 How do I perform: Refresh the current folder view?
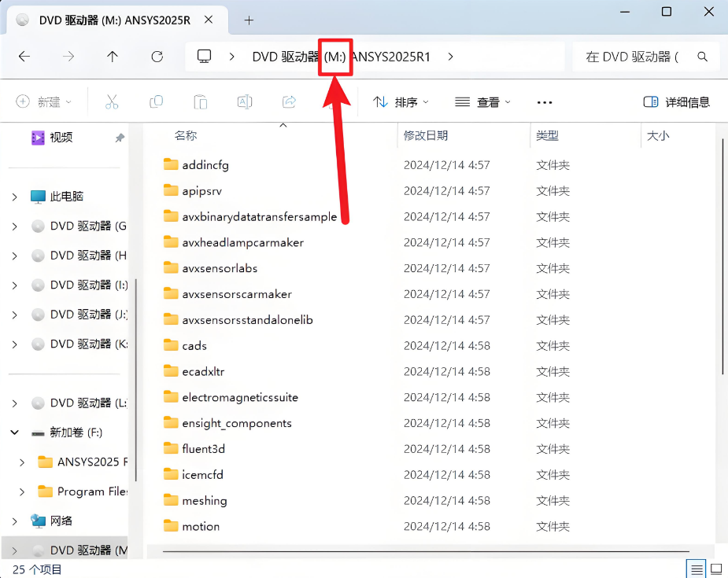click(157, 57)
